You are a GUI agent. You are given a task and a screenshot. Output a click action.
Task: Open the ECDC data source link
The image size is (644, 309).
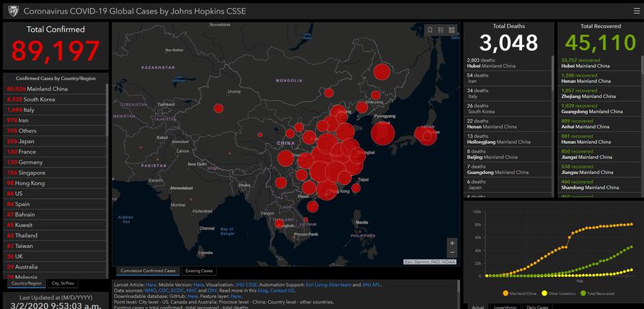click(177, 291)
